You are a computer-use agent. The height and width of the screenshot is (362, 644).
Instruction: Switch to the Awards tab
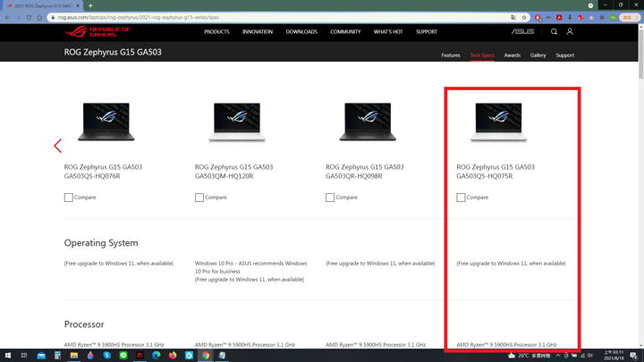[x=513, y=55]
